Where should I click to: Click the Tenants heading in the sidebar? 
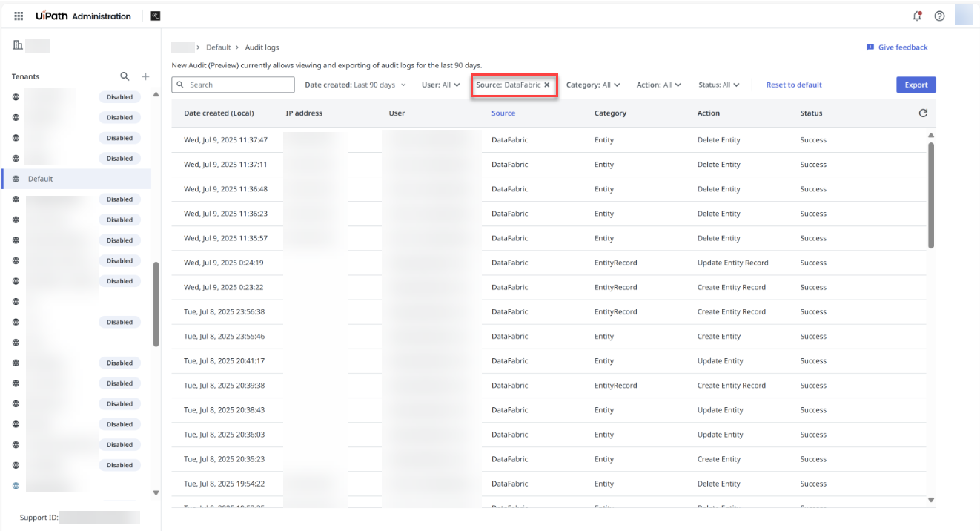[26, 76]
